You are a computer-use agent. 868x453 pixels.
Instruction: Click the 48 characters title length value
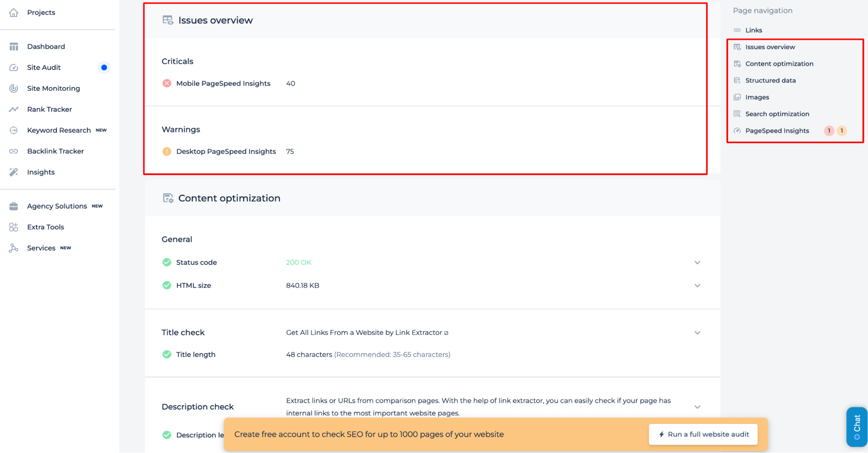[309, 354]
